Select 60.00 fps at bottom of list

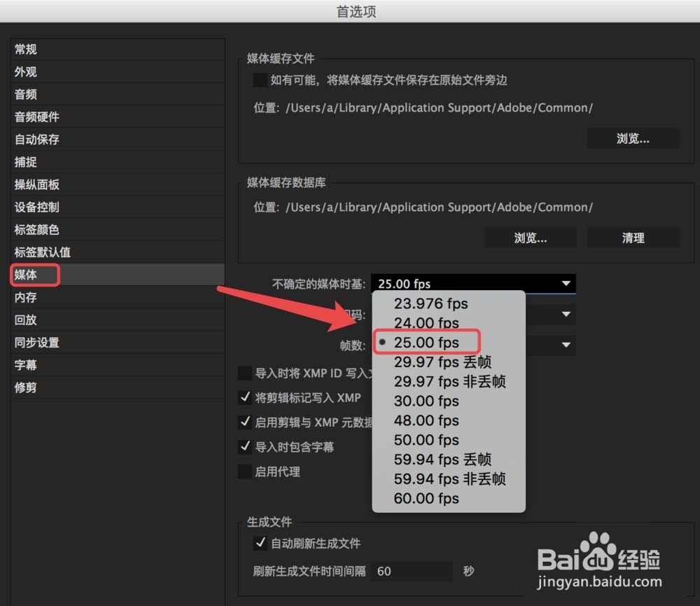tap(429, 498)
